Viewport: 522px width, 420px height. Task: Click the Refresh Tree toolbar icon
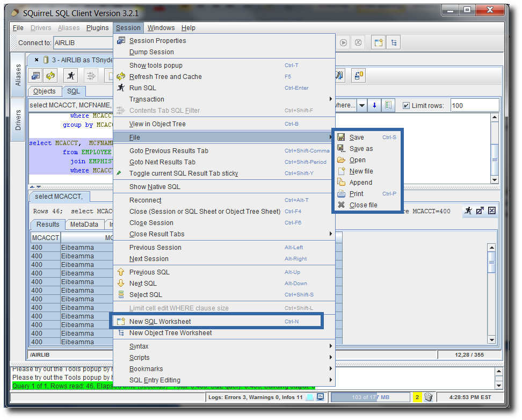pyautogui.click(x=50, y=76)
